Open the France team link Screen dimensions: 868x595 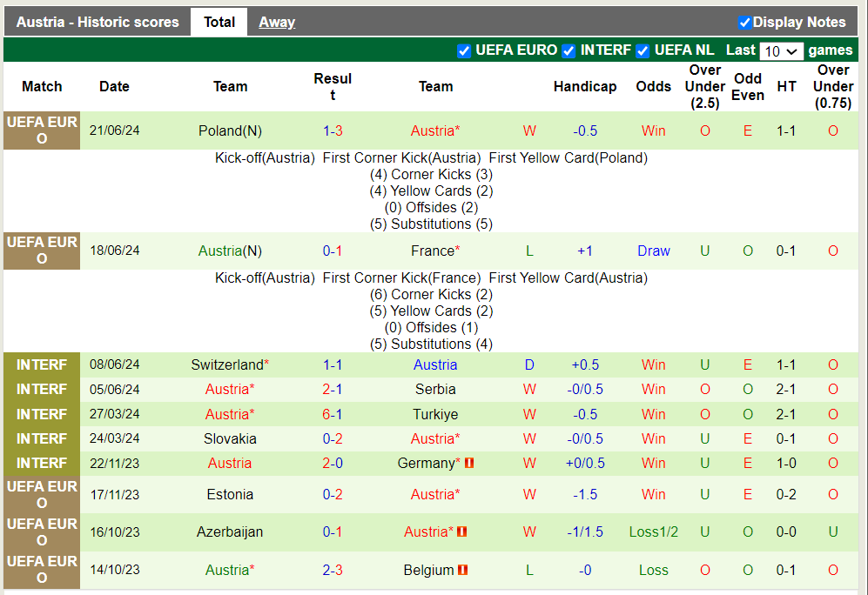point(433,251)
